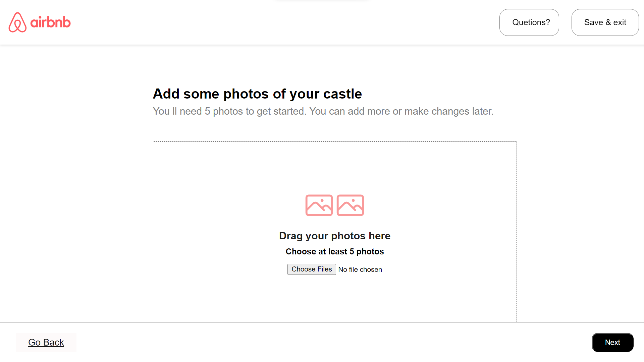Click the airbnb wordmark text
This screenshot has width=644, height=362.
tap(50, 22)
